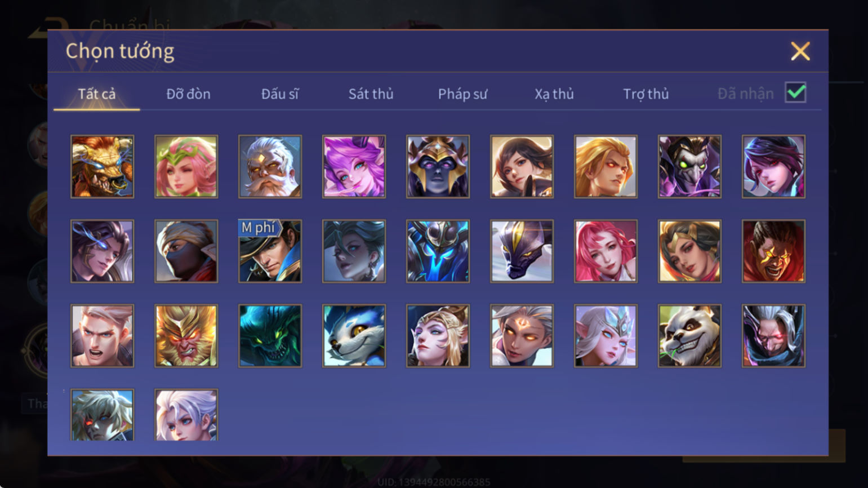The image size is (868, 488).
Task: Open the Sát thủ tab
Action: (x=371, y=94)
